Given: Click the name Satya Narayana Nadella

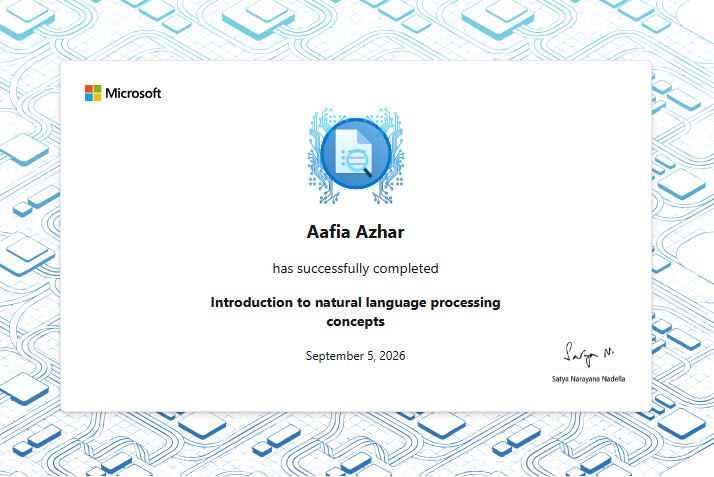Looking at the screenshot, I should 588,379.
